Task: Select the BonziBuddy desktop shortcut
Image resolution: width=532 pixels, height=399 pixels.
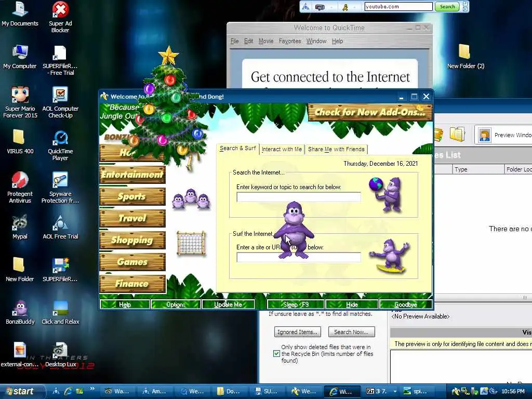Action: coord(20,312)
